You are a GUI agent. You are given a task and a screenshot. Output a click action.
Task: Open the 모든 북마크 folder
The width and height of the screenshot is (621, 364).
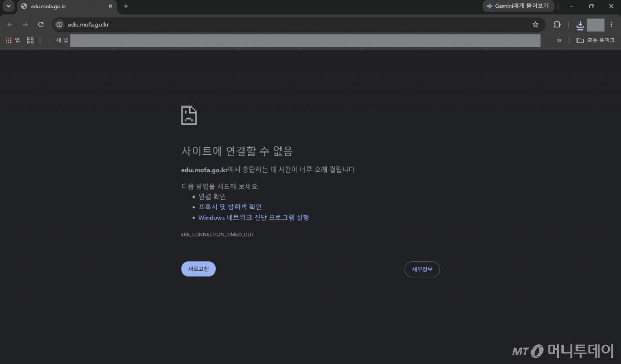click(x=596, y=40)
